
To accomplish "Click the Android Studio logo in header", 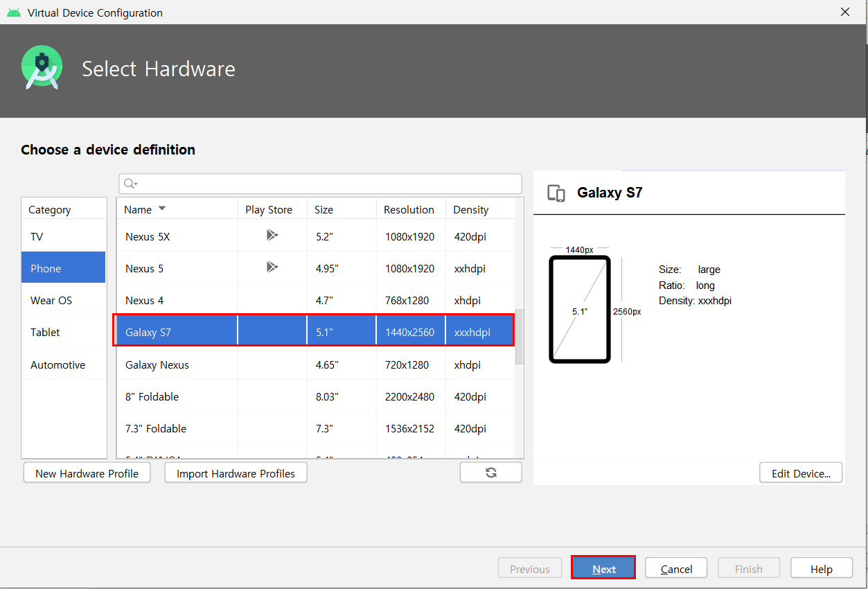I will click(x=42, y=68).
